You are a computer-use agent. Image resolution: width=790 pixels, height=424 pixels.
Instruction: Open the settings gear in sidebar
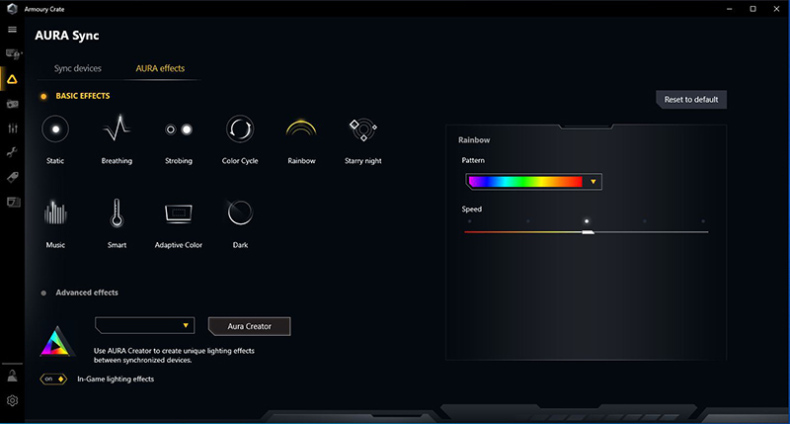13,400
